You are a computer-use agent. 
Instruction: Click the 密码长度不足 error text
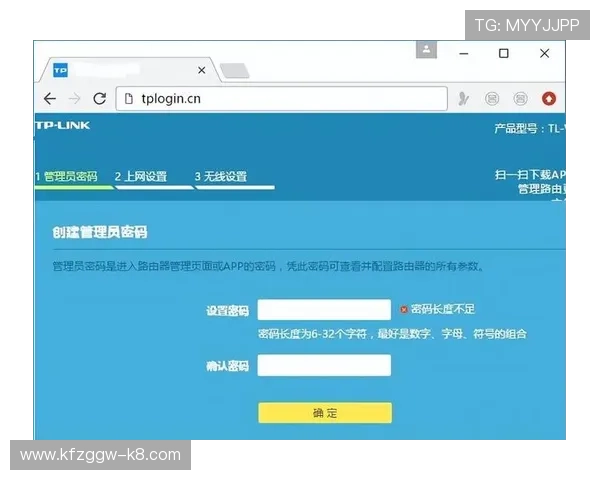[443, 309]
